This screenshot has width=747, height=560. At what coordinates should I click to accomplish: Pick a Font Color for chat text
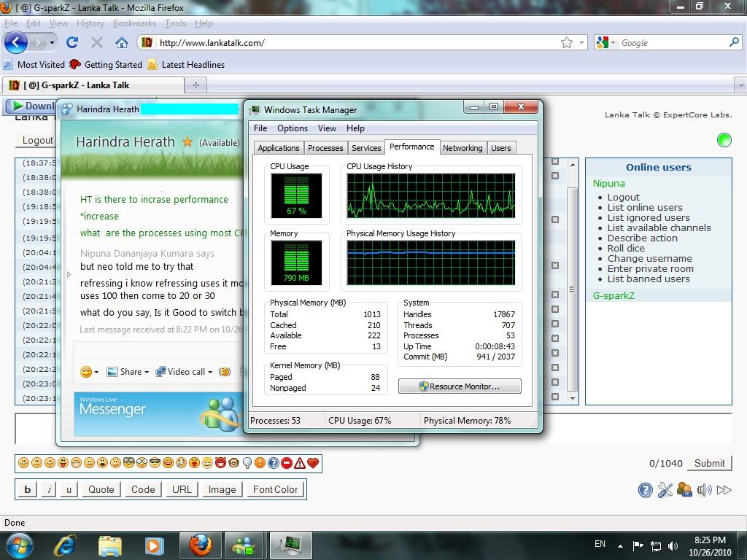tap(275, 489)
